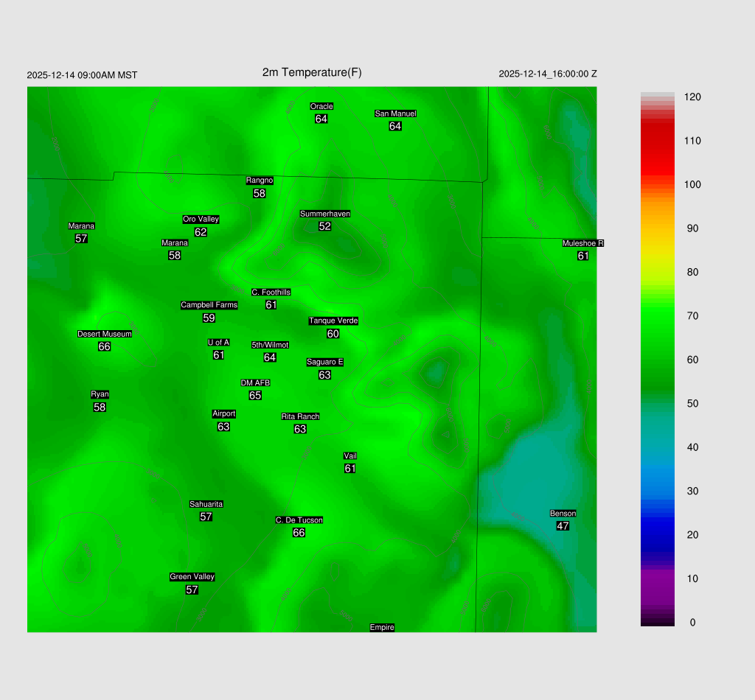This screenshot has width=755, height=700.
Task: Select the Desert Museum station label
Action: (x=105, y=335)
